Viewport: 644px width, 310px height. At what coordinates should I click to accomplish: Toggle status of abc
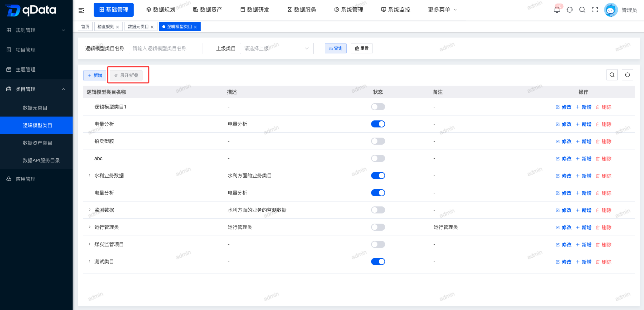click(378, 158)
